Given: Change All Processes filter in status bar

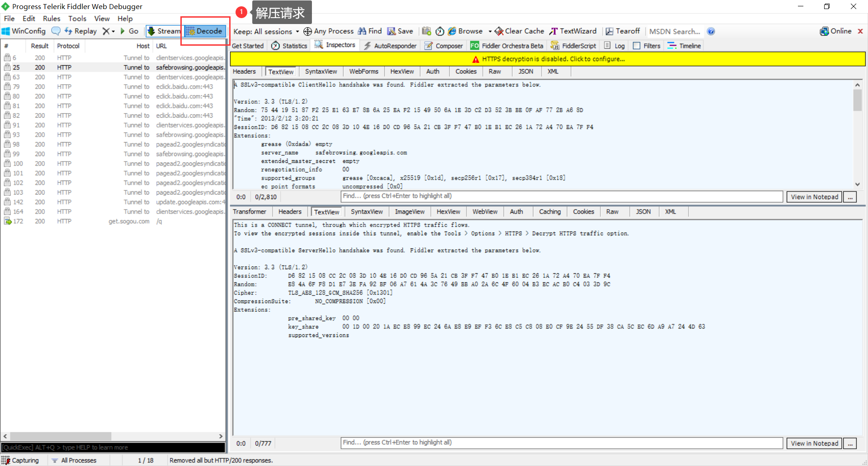Looking at the screenshot, I should tap(74, 461).
